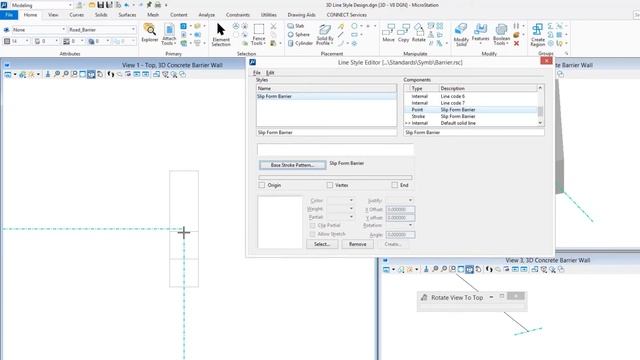Screen dimensions: 640x360
Task: Click the Remove button
Action: click(357, 244)
